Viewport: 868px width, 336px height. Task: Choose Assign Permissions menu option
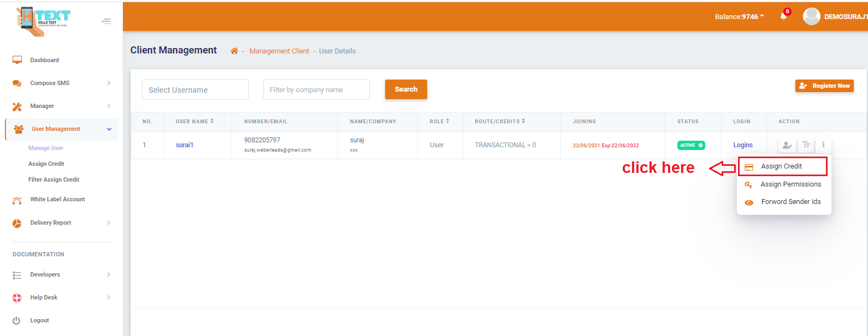(x=790, y=184)
